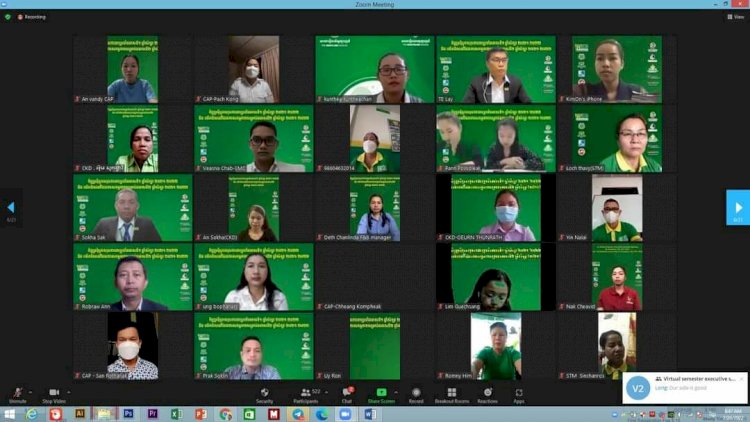Select Nak Cheavid video tile
The image size is (750, 422).
coord(617,277)
